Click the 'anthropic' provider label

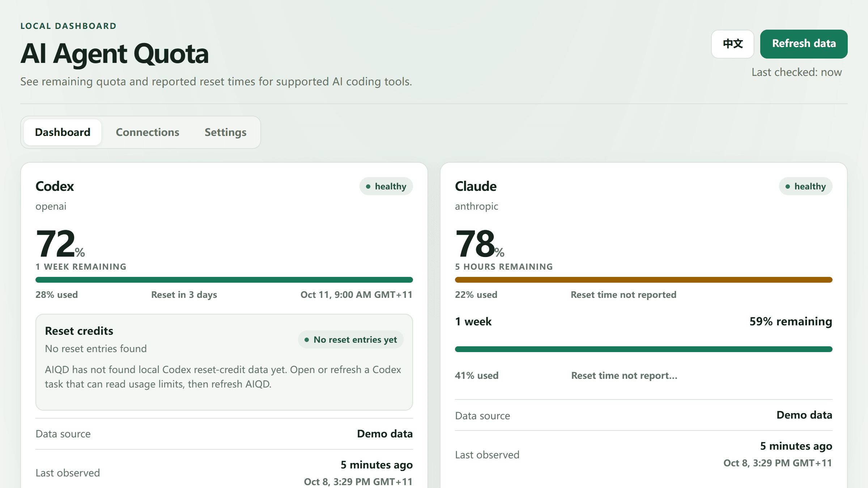click(x=476, y=206)
